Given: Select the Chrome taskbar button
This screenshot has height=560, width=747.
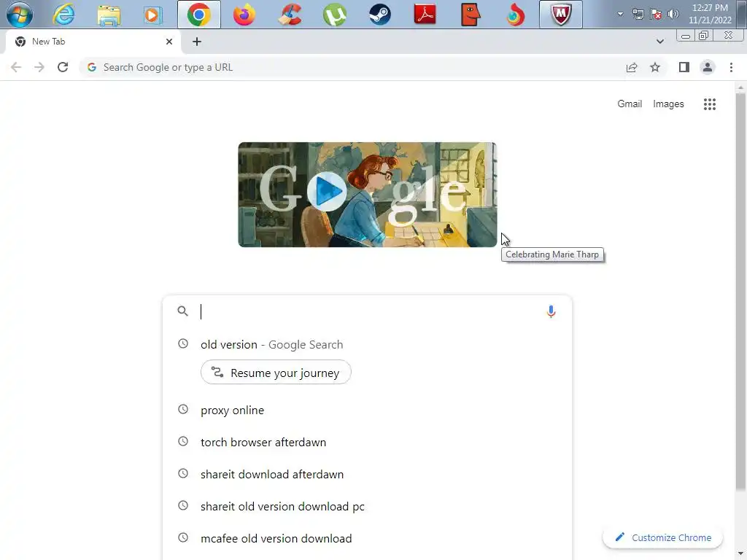Looking at the screenshot, I should [x=199, y=15].
